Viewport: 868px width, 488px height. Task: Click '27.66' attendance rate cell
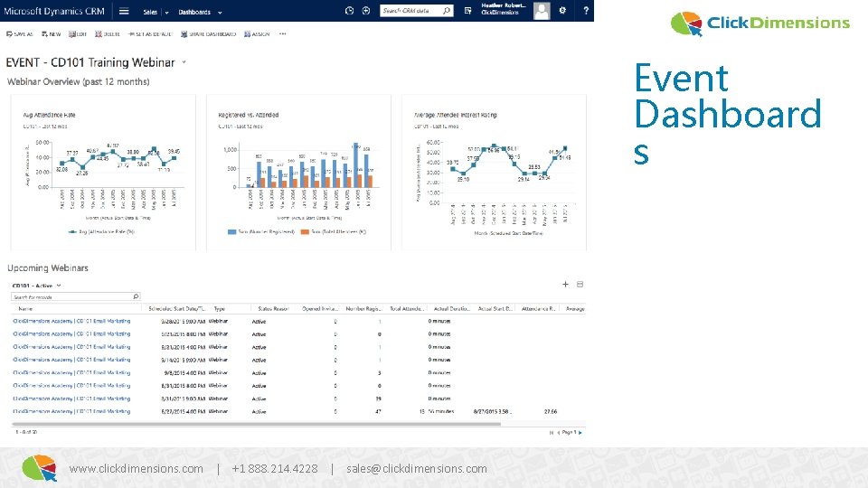[x=551, y=412]
